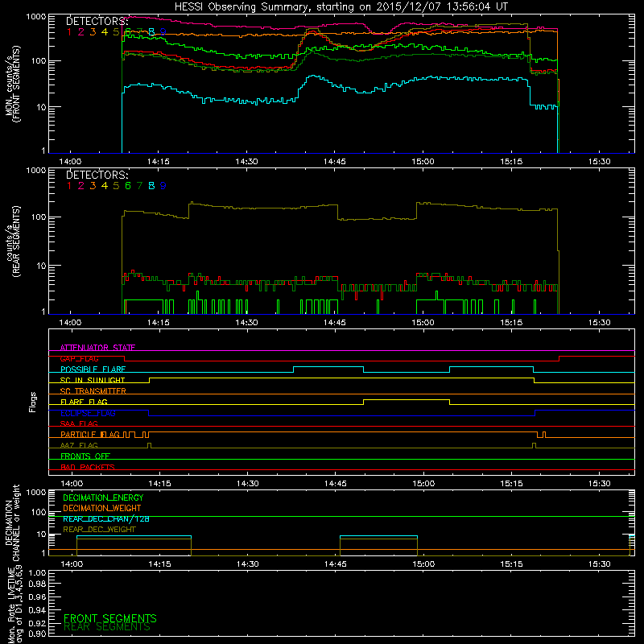This screenshot has height=644, width=644.
Task: Select detector 1 legend number in rear segments panel
Action: (x=69, y=186)
